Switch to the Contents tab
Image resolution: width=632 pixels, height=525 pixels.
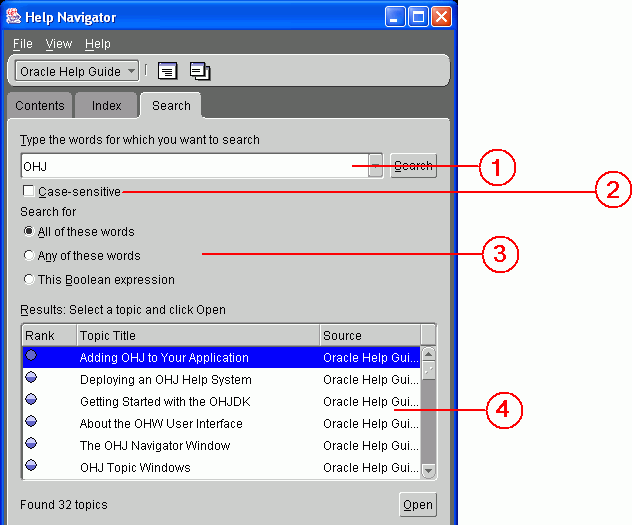tap(40, 106)
